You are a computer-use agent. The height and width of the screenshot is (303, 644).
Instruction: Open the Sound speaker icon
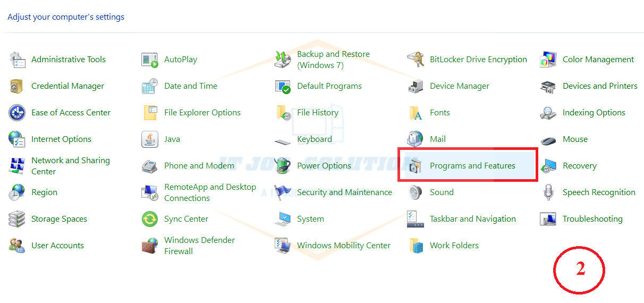[416, 192]
